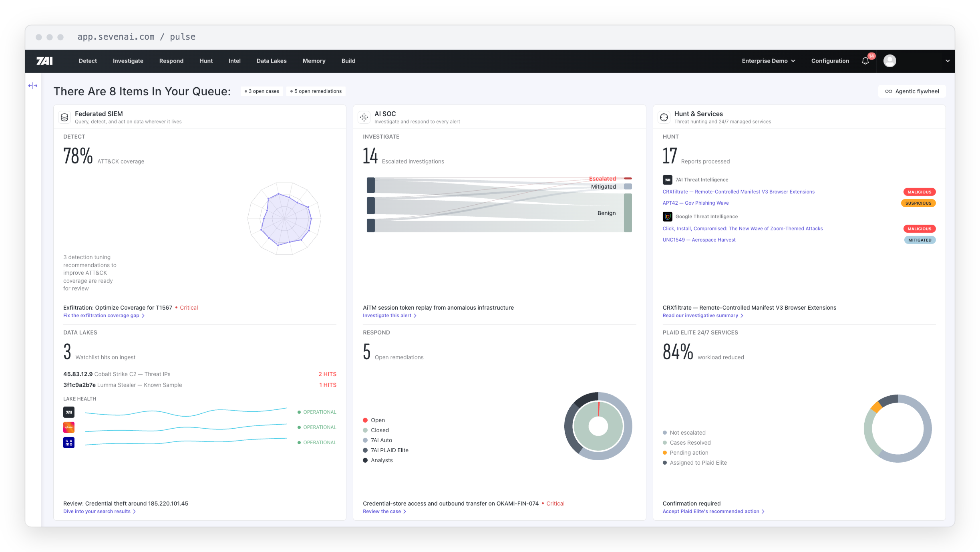Click the open remediations donut chart

[x=598, y=426]
